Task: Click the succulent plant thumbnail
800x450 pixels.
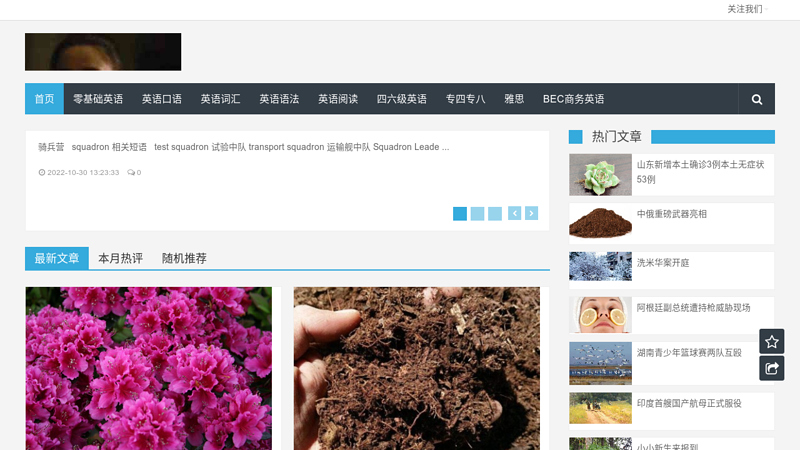Action: click(x=601, y=175)
